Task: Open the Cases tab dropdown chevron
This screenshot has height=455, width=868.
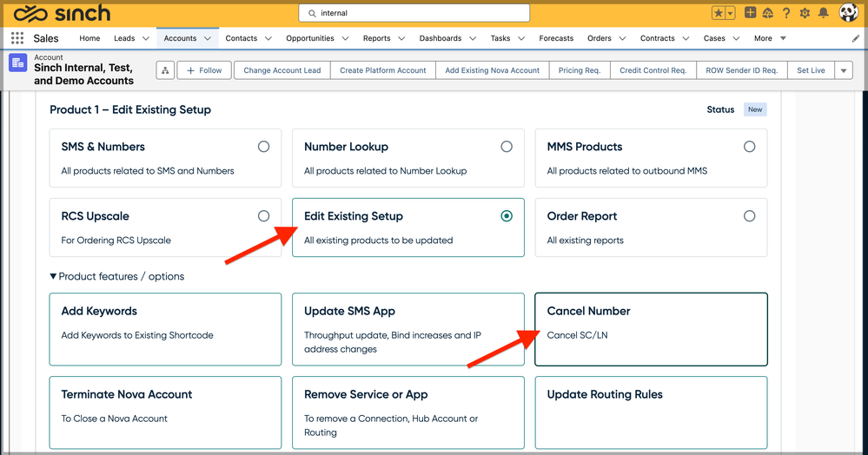Action: [x=736, y=39]
